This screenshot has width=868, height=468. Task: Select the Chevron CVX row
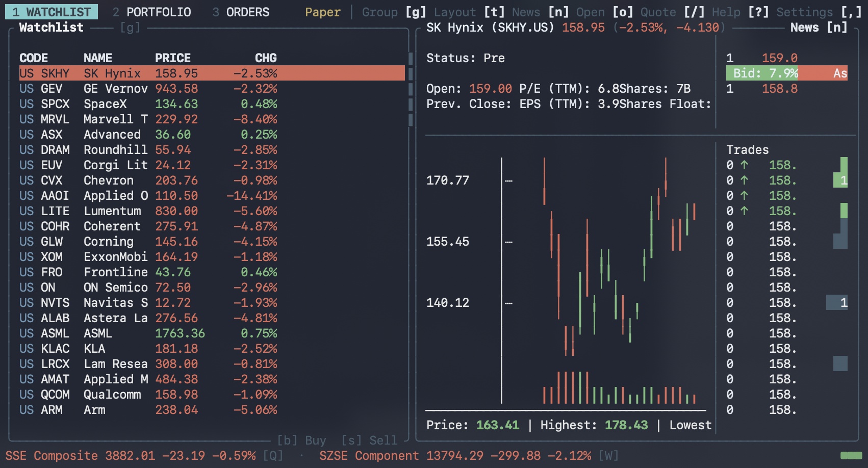212,180
